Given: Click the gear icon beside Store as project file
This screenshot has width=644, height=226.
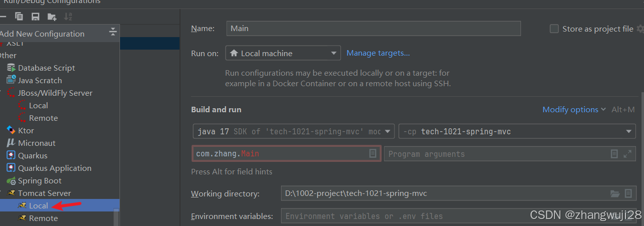Looking at the screenshot, I should click(x=640, y=29).
